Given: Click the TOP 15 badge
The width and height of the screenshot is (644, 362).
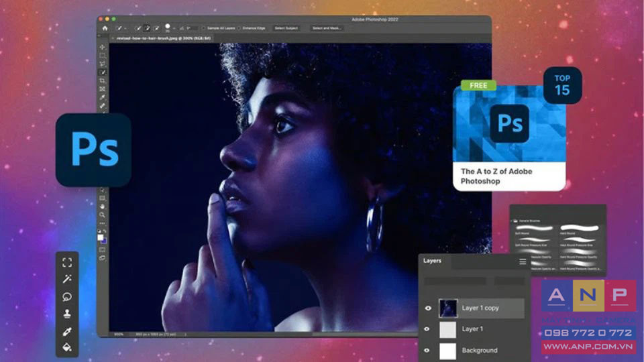Looking at the screenshot, I should click(562, 85).
